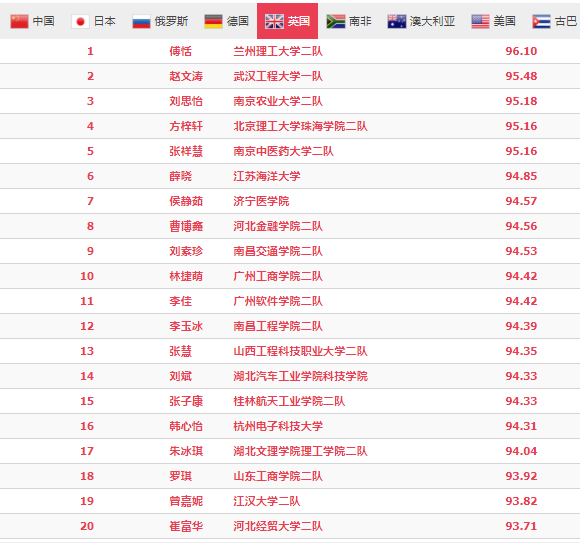The image size is (580, 543).
Task: Click team 湖北汽车工业学院科技学院
Action: pyautogui.click(x=300, y=376)
